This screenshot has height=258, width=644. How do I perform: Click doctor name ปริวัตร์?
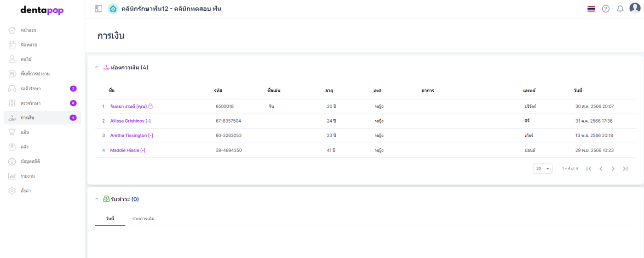click(x=530, y=106)
